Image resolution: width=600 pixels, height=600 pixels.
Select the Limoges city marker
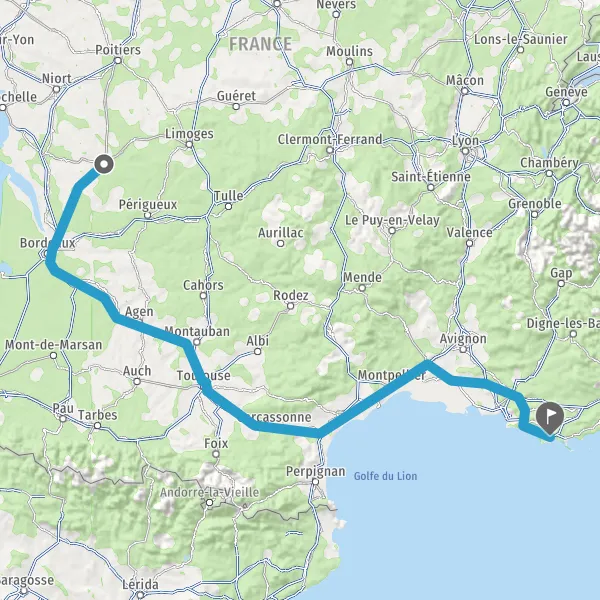click(189, 145)
